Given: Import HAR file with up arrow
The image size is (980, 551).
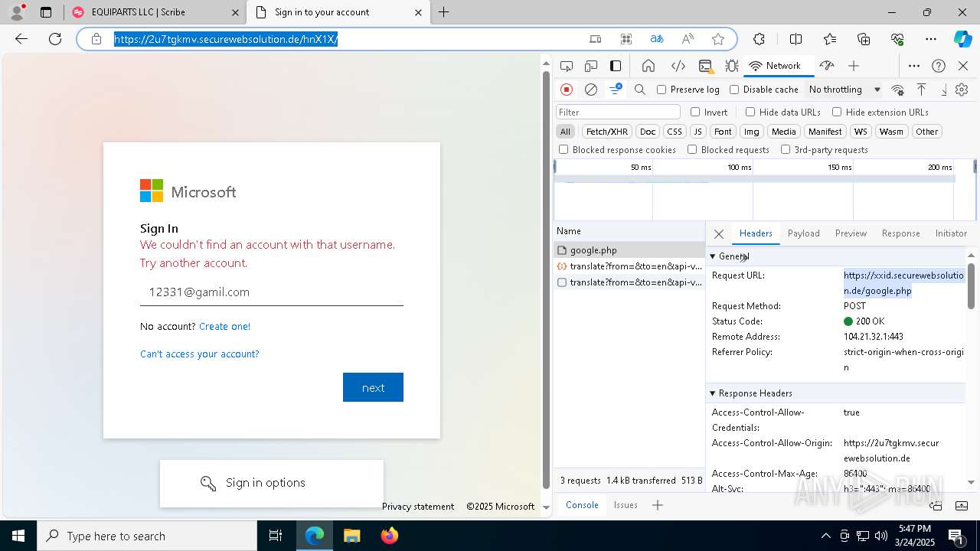Looking at the screenshot, I should [921, 90].
